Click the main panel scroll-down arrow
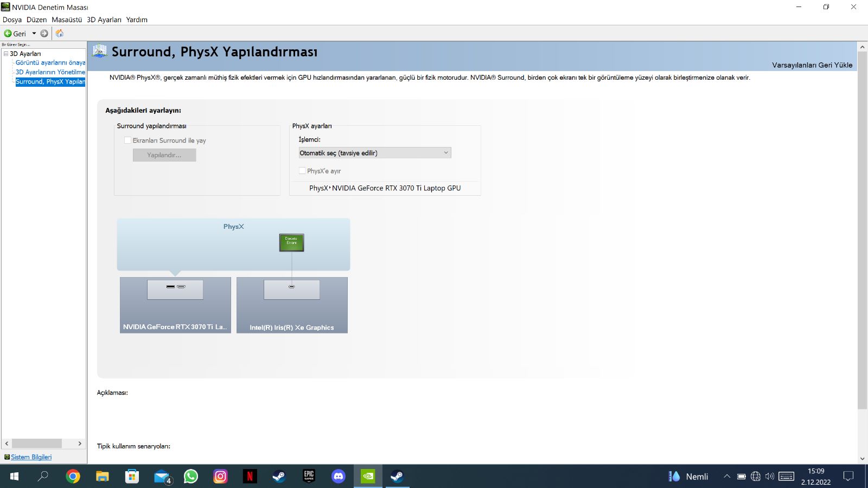868x488 pixels. point(862,458)
